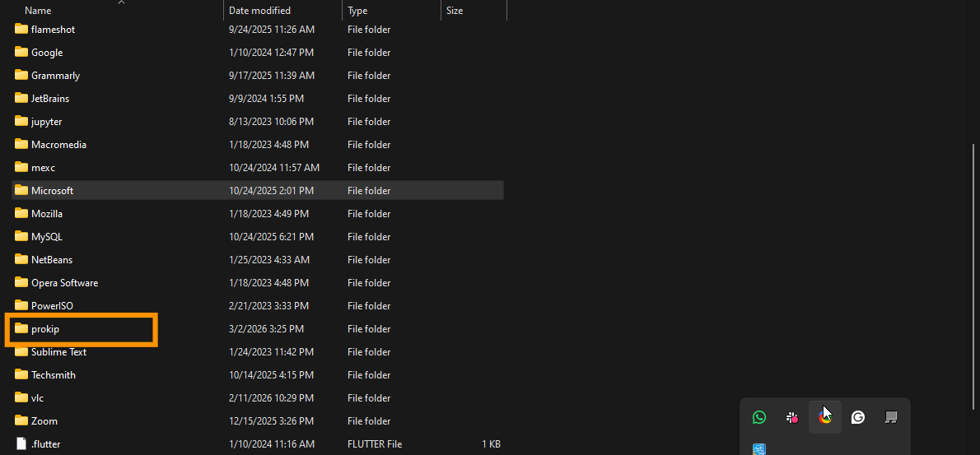This screenshot has width=980, height=455.
Task: Click the Techsmith folder icon
Action: click(x=22, y=375)
